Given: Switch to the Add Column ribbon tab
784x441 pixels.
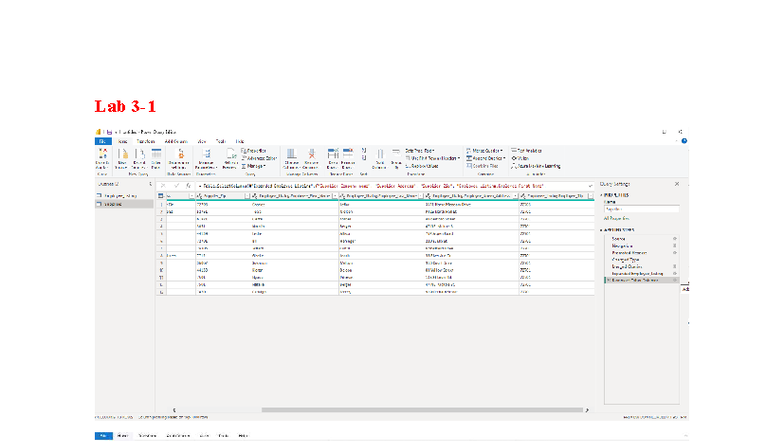Looking at the screenshot, I should click(176, 142).
